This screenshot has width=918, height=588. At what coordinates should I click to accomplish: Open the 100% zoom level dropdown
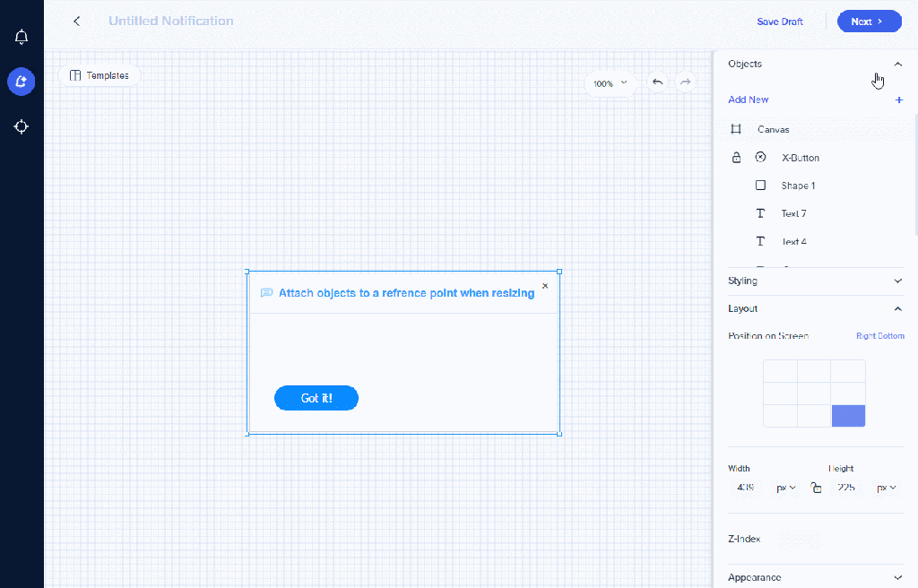pyautogui.click(x=610, y=83)
